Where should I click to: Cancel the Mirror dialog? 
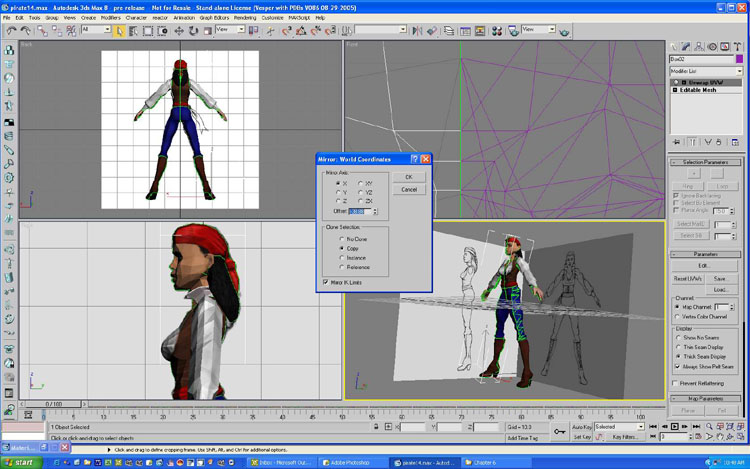pyautogui.click(x=408, y=189)
